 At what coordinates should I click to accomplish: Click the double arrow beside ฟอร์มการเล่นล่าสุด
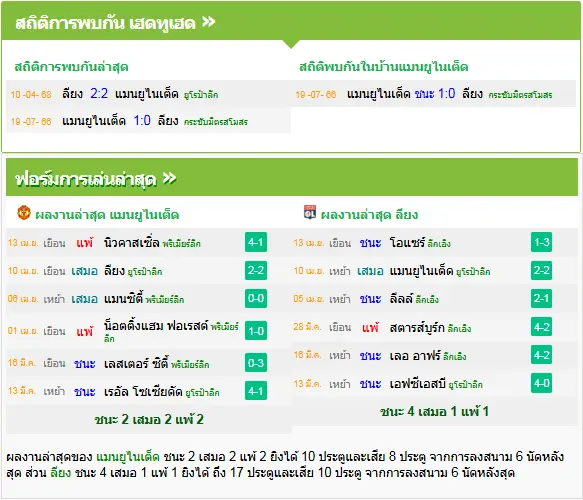170,178
